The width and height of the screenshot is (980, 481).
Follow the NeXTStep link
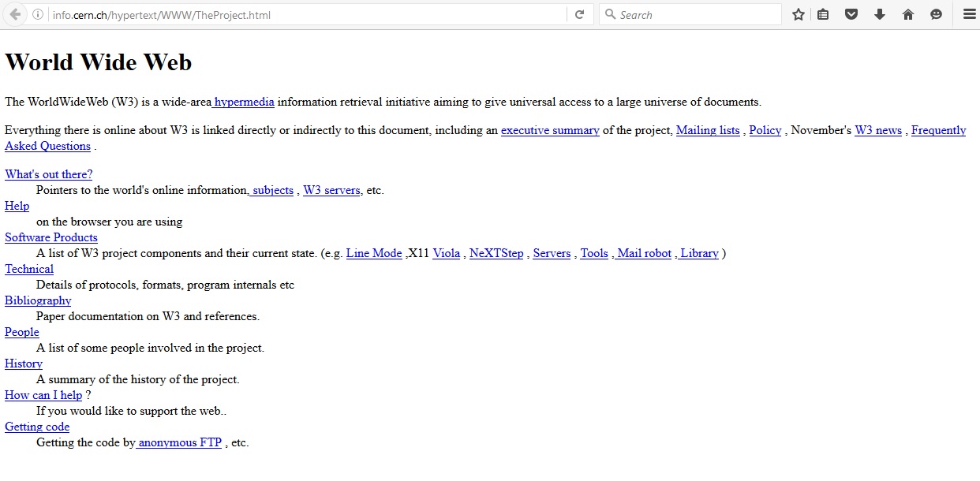[496, 253]
